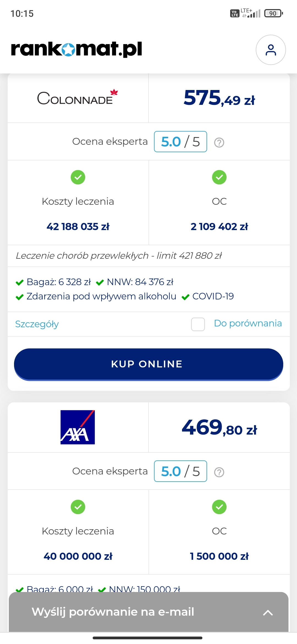
Task: Open Colonnade 'Szczegóły' details link
Action: [37, 324]
